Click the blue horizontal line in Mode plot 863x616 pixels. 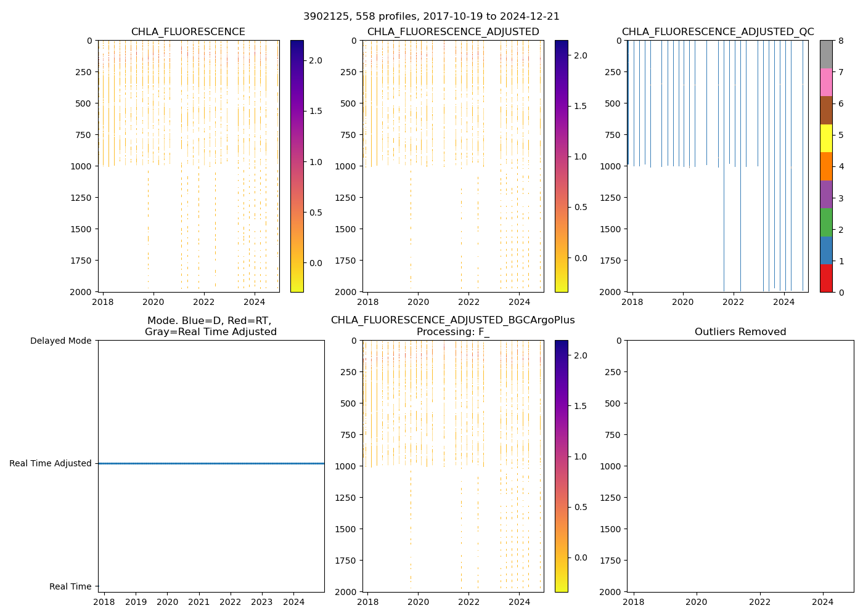click(211, 463)
